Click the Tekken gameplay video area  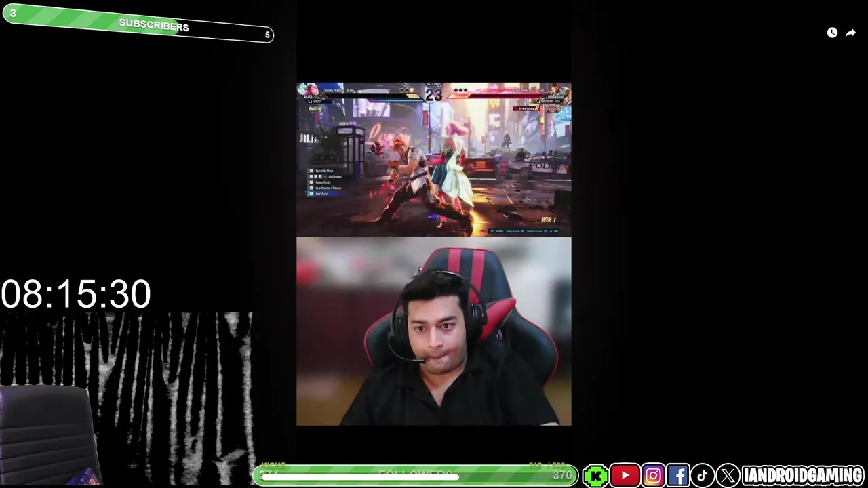pyautogui.click(x=434, y=160)
